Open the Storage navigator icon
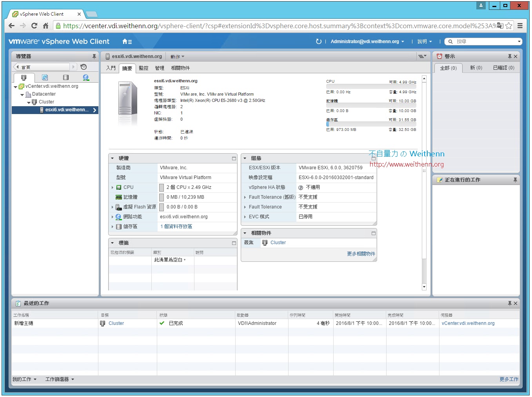 tap(65, 77)
